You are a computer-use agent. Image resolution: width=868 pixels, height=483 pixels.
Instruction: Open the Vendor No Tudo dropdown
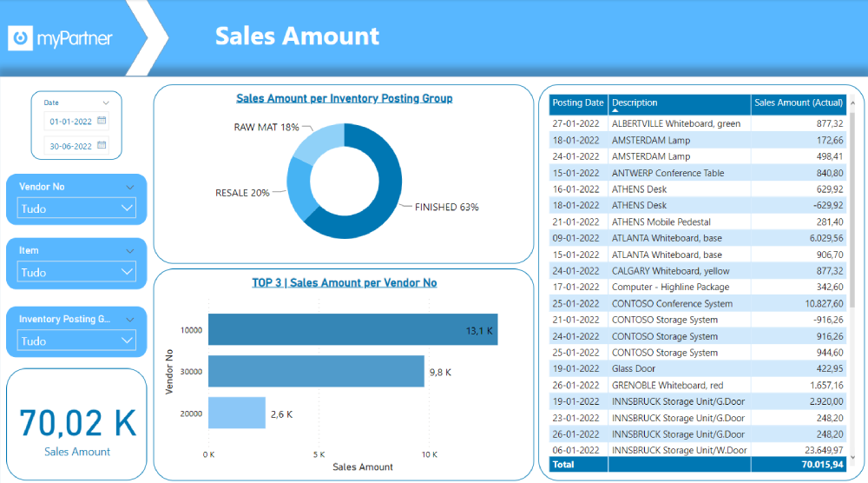click(x=76, y=208)
